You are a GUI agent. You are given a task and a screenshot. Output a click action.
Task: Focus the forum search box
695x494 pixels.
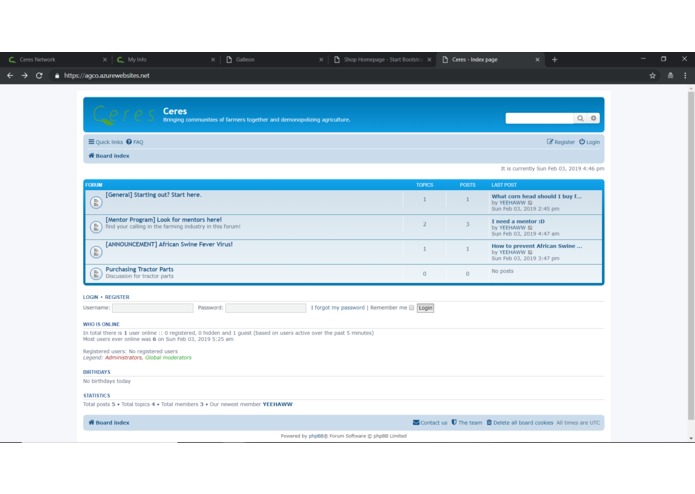[540, 118]
